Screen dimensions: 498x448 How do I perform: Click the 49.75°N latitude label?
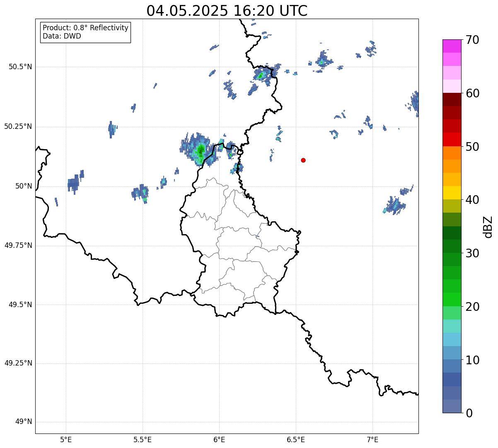[x=18, y=245]
